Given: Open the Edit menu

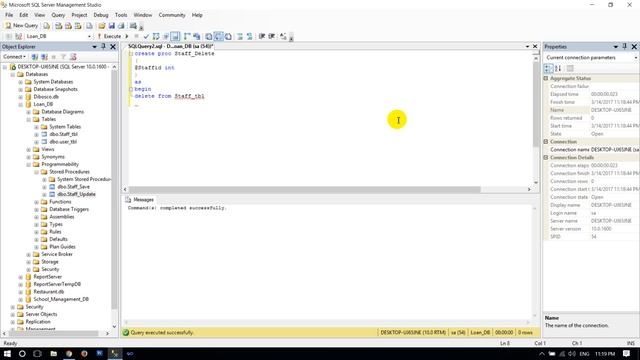Looking at the screenshot, I should coord(24,15).
